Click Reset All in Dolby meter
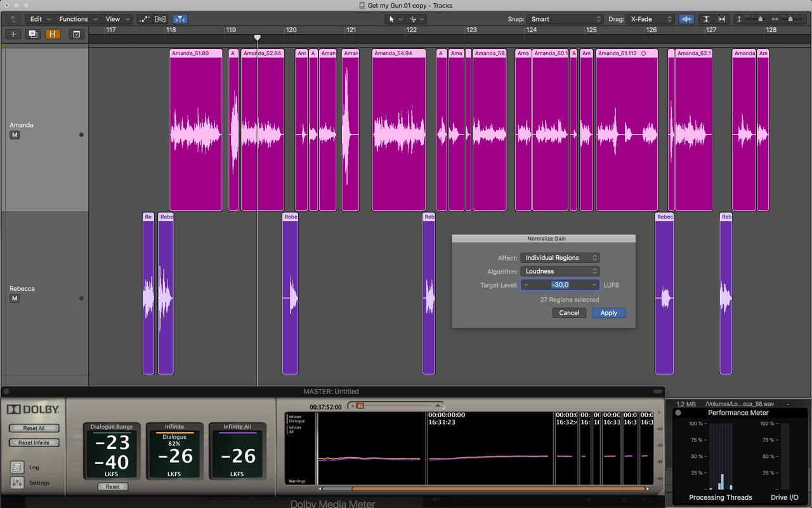Screen dimensions: 812x508 (x=34, y=428)
